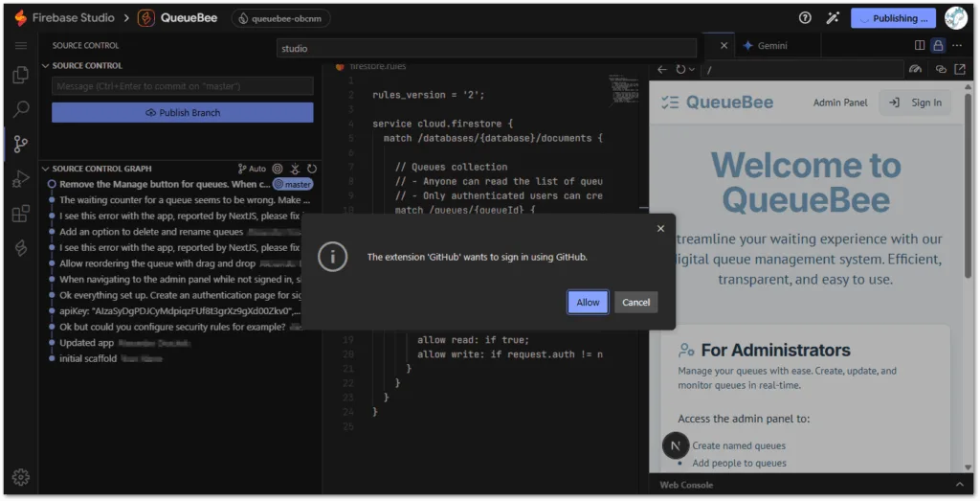980x501 pixels.
Task: Click the split editor layout icon
Action: pos(920,45)
